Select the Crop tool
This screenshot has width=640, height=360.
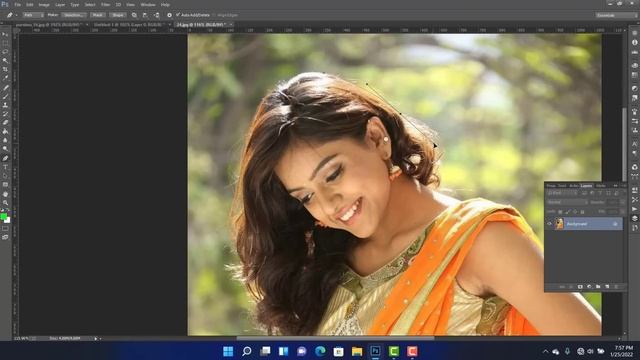pos(5,69)
